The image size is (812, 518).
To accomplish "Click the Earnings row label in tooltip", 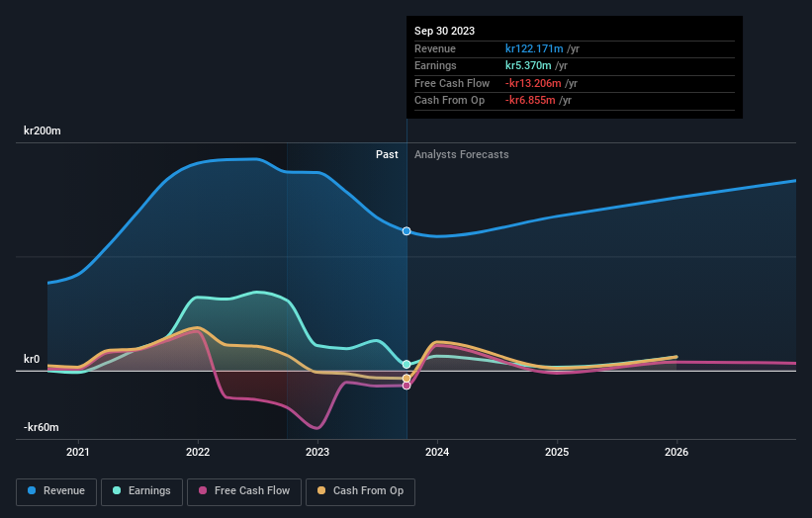I will click(x=435, y=65).
